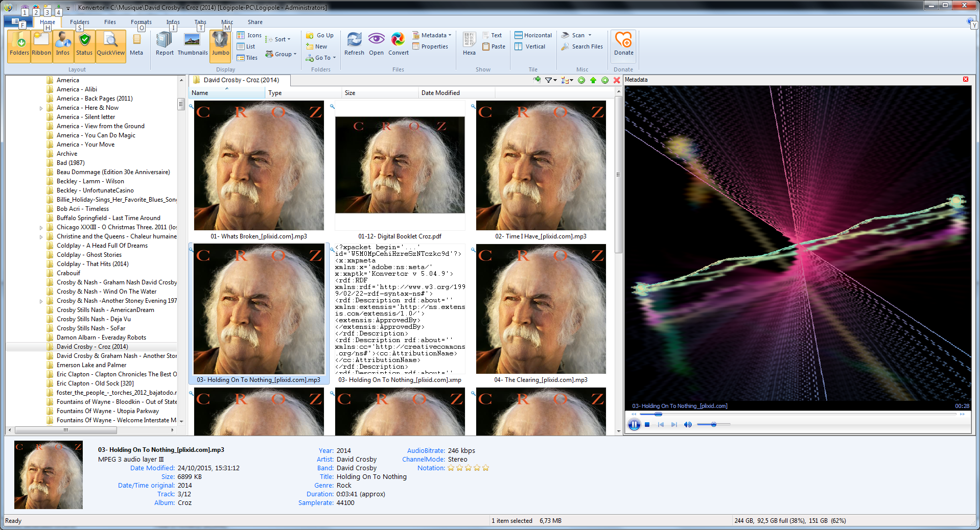This screenshot has height=530, width=980.
Task: Mute the player volume
Action: [x=688, y=424]
